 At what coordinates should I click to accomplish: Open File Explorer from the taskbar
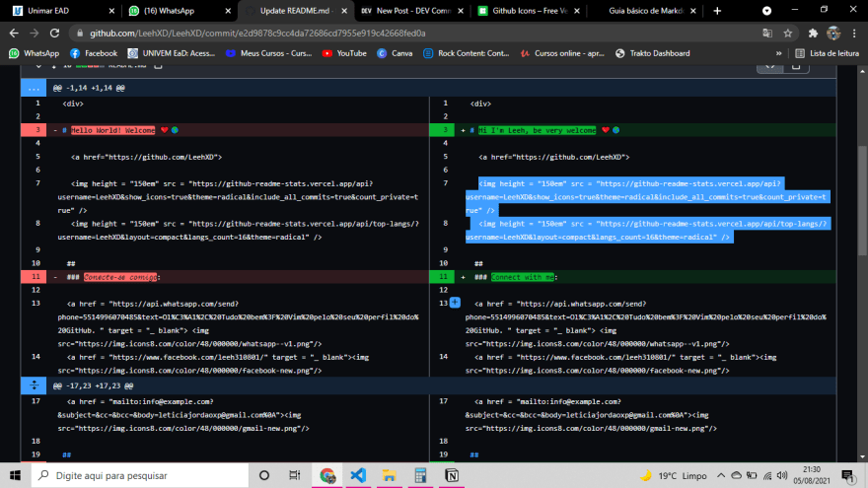click(390, 475)
